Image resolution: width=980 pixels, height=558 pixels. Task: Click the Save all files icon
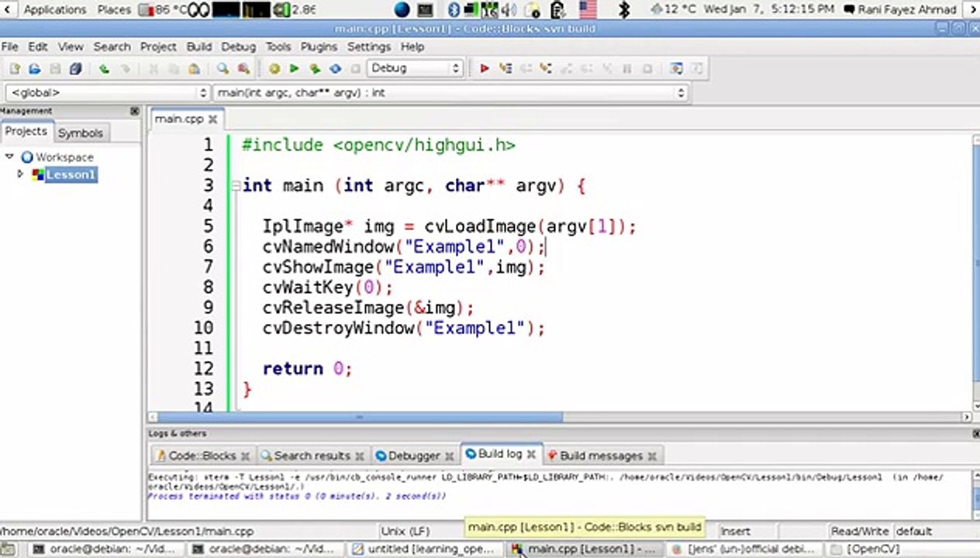pos(75,68)
